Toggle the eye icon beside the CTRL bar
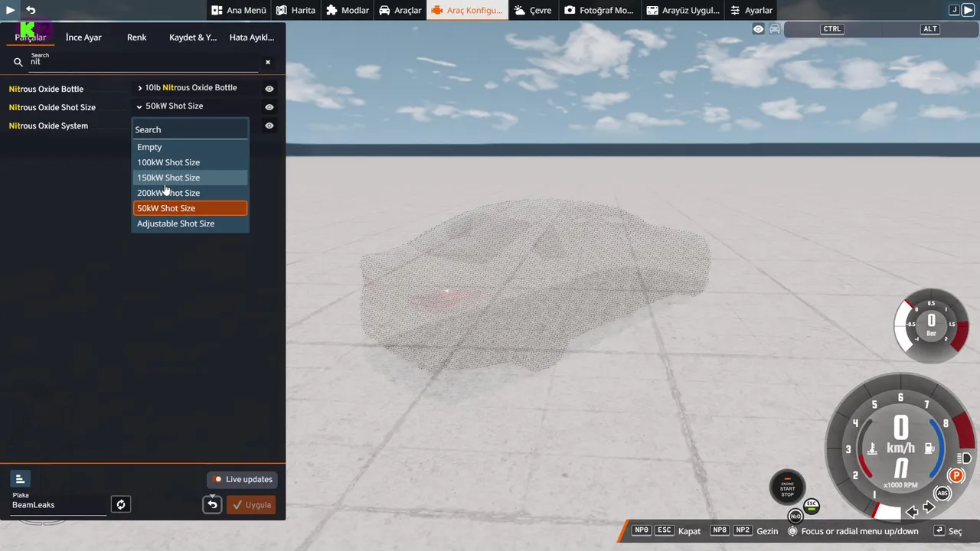 [758, 29]
